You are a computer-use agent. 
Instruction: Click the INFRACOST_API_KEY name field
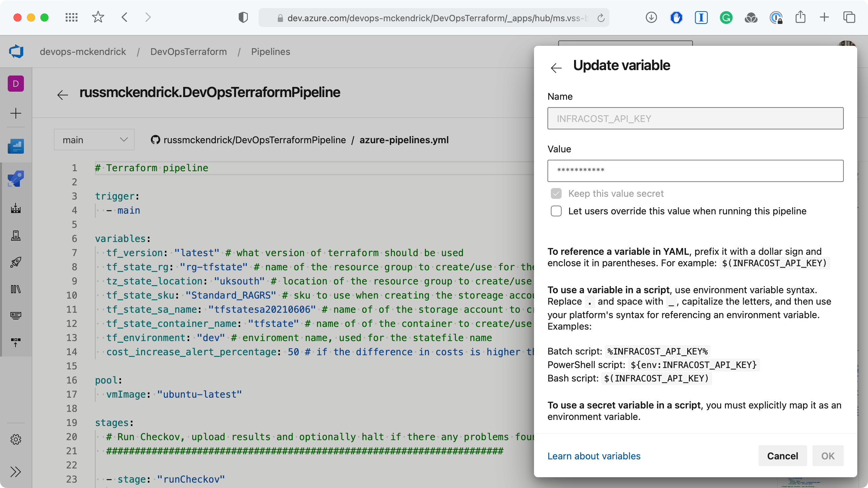coord(696,118)
